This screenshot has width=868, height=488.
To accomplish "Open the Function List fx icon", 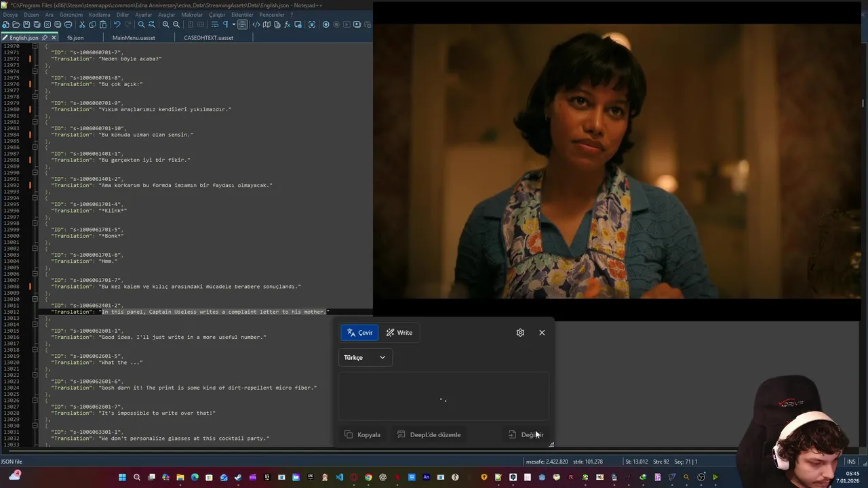I will pyautogui.click(x=288, y=24).
